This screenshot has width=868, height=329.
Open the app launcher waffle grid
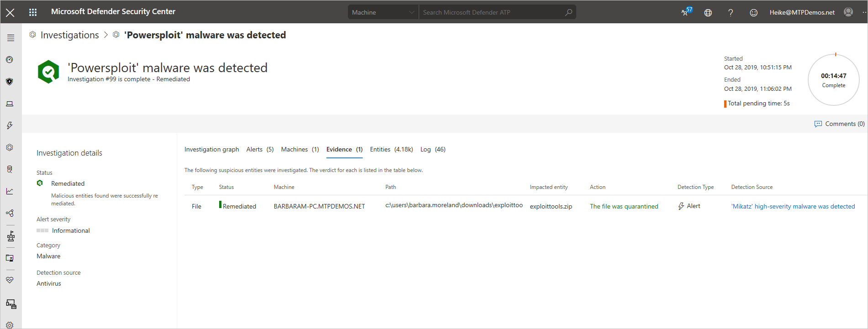33,12
